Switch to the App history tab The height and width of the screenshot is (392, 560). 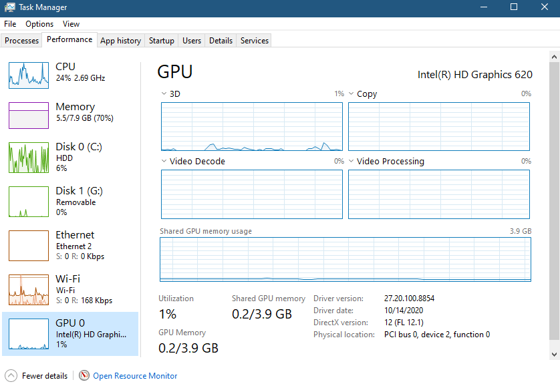(x=121, y=41)
